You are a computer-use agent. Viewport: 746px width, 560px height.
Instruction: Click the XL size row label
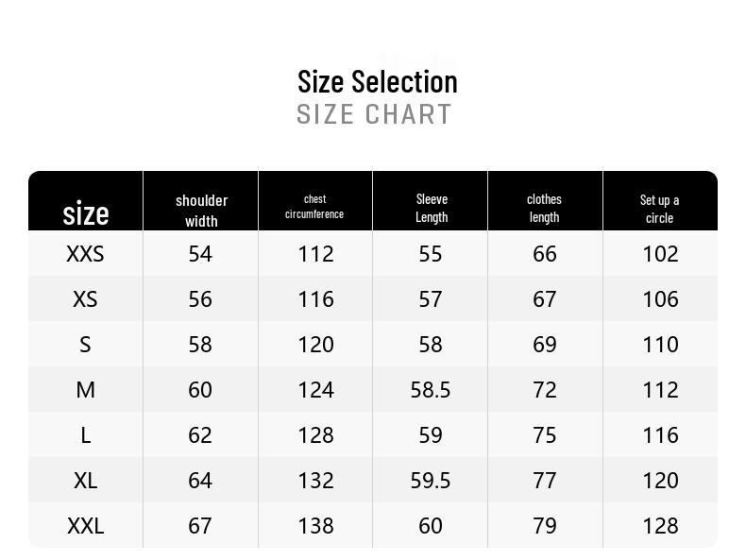point(85,481)
